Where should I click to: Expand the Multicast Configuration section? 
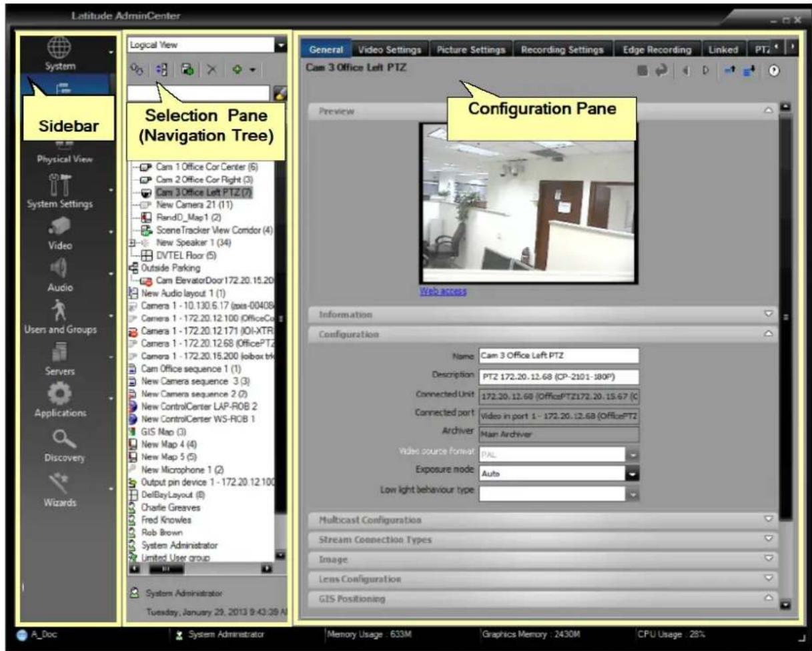click(x=768, y=518)
